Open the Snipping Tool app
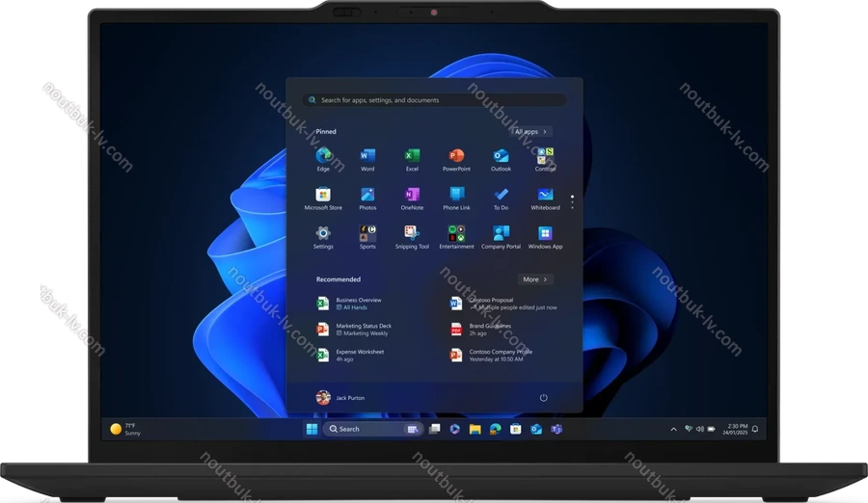This screenshot has height=503, width=868. pos(412,233)
